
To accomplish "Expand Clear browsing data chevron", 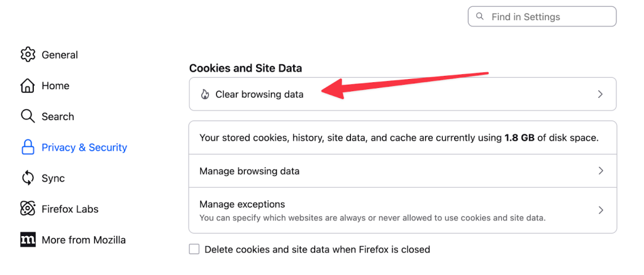I will (600, 94).
